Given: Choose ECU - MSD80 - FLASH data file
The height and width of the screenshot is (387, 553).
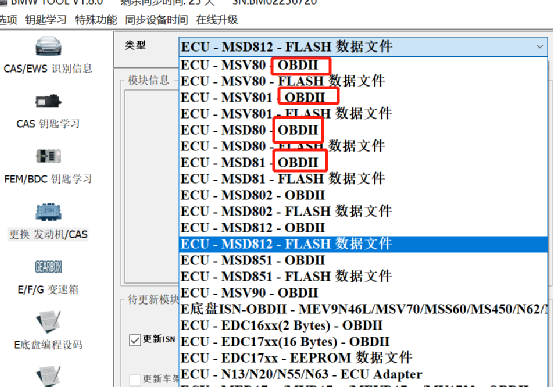Looking at the screenshot, I should (x=363, y=146).
